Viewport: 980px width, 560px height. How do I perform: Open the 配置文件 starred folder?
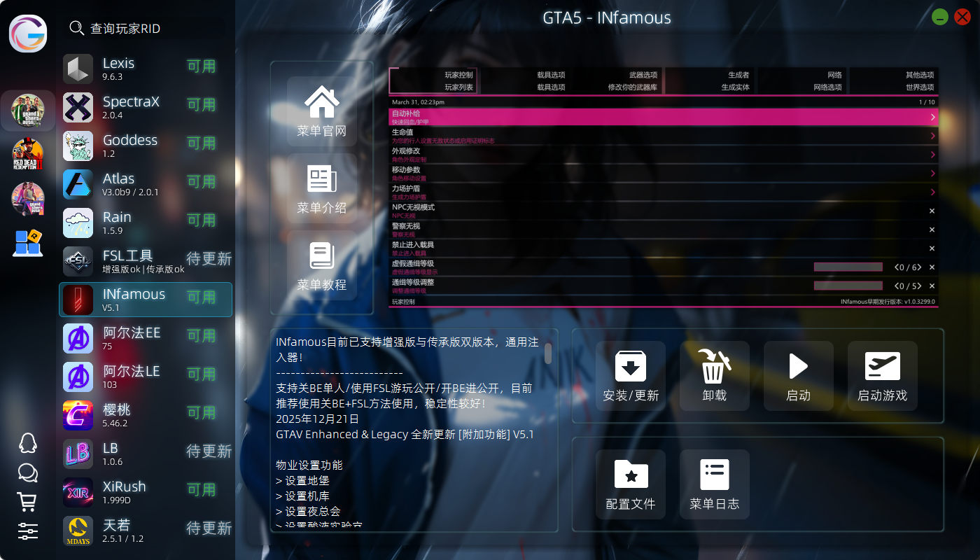(x=630, y=475)
